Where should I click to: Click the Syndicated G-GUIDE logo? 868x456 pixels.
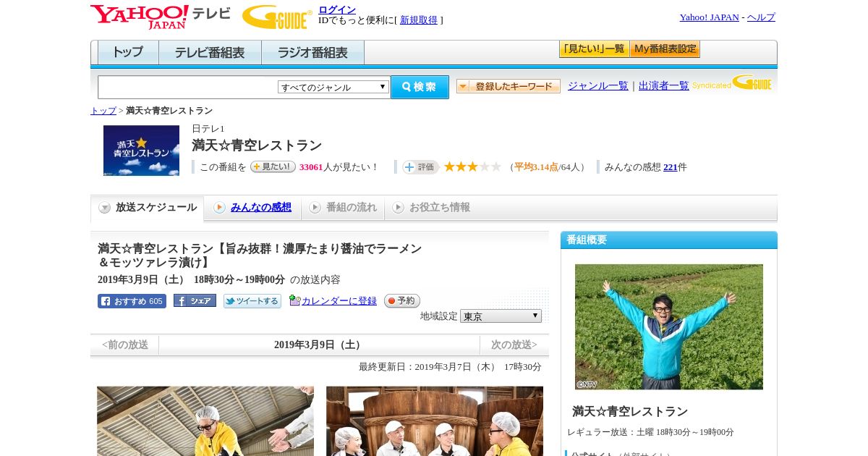(732, 84)
